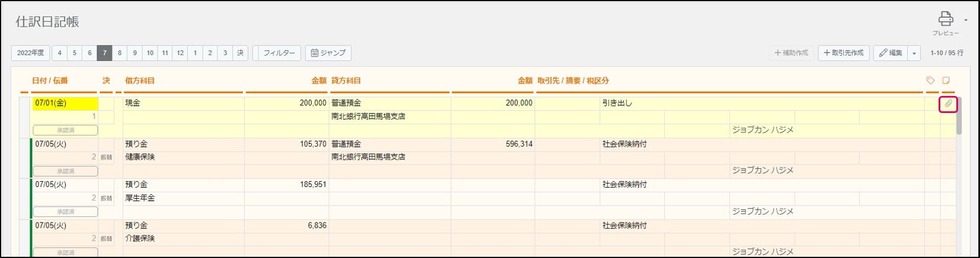Select the debit account 現金
This screenshot has height=258, width=980.
click(133, 103)
